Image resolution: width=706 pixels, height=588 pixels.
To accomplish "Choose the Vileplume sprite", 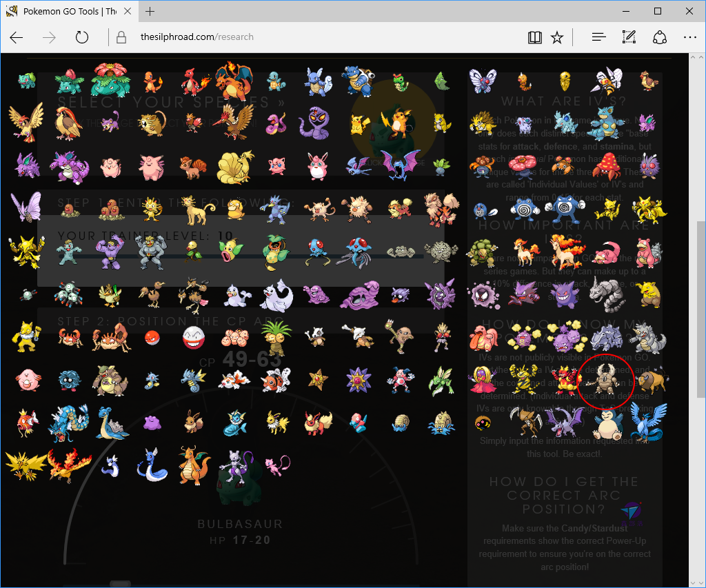I will pyautogui.click(x=524, y=167).
